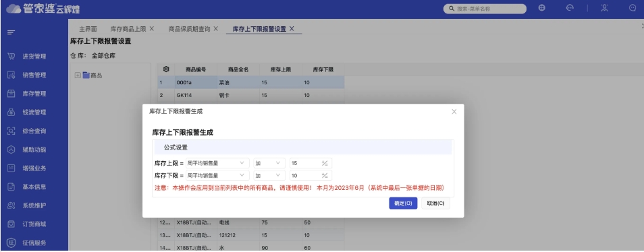Close the 库存上下限报警设置 tab
The width and height of the screenshot is (644, 252).
(x=292, y=29)
